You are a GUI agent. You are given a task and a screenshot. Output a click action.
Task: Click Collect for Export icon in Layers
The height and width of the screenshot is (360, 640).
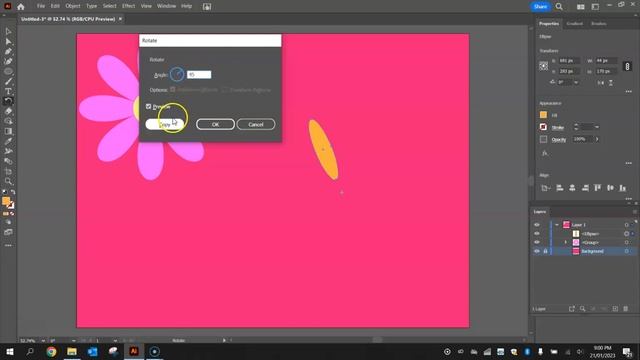click(571, 309)
